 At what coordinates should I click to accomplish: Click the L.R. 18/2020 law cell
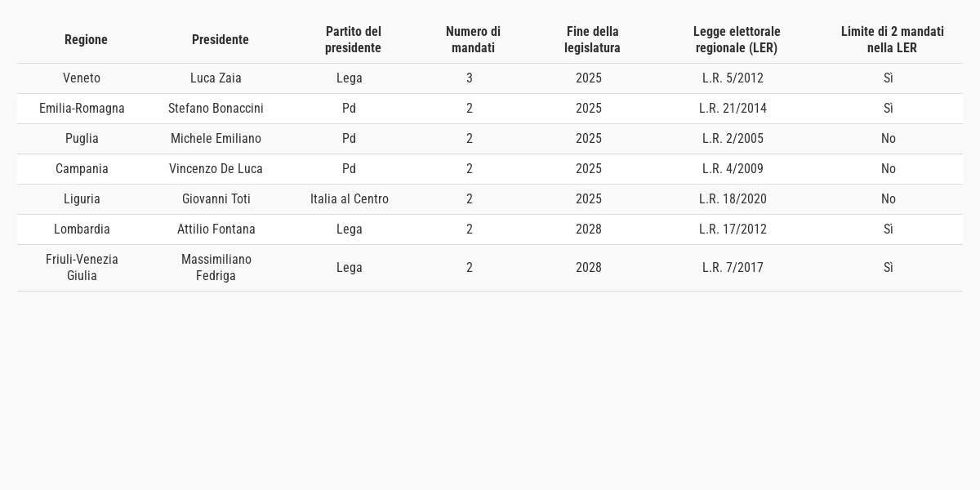(733, 199)
